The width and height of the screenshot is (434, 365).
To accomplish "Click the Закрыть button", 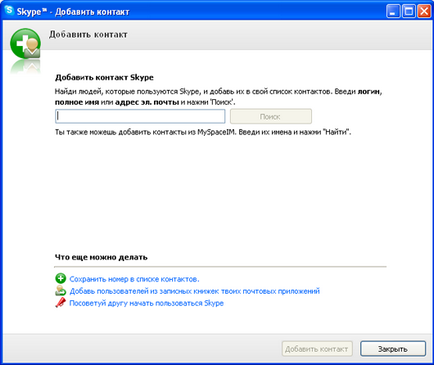I will [393, 349].
